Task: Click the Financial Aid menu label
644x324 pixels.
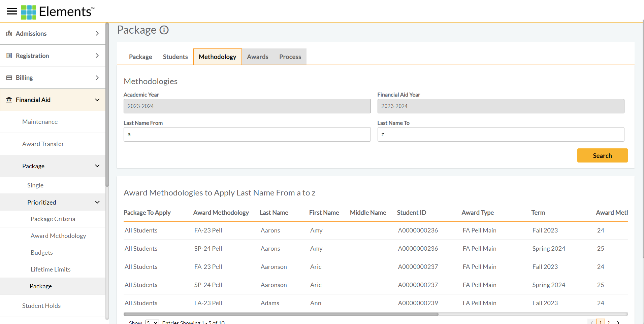Action: tap(33, 100)
